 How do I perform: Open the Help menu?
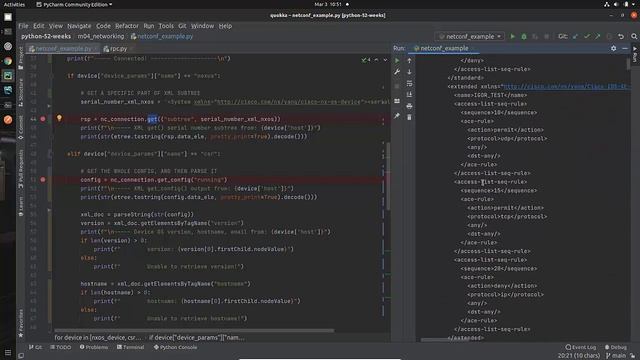(225, 26)
